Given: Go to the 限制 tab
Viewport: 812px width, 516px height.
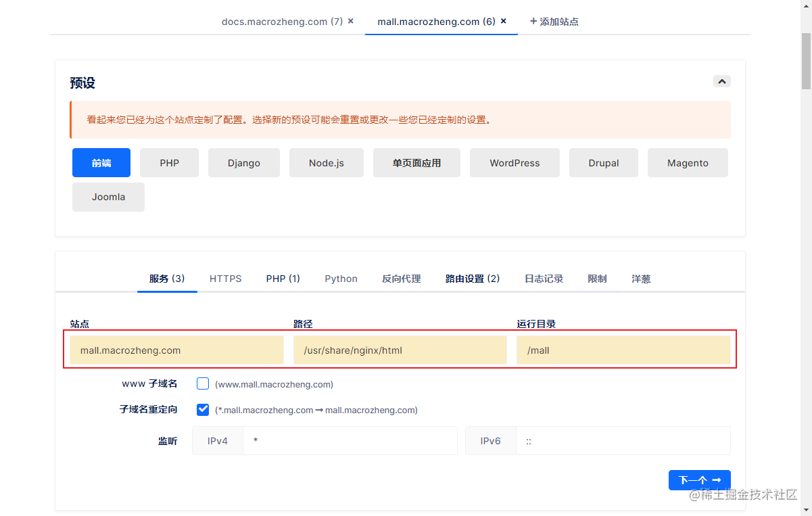Looking at the screenshot, I should [x=597, y=279].
